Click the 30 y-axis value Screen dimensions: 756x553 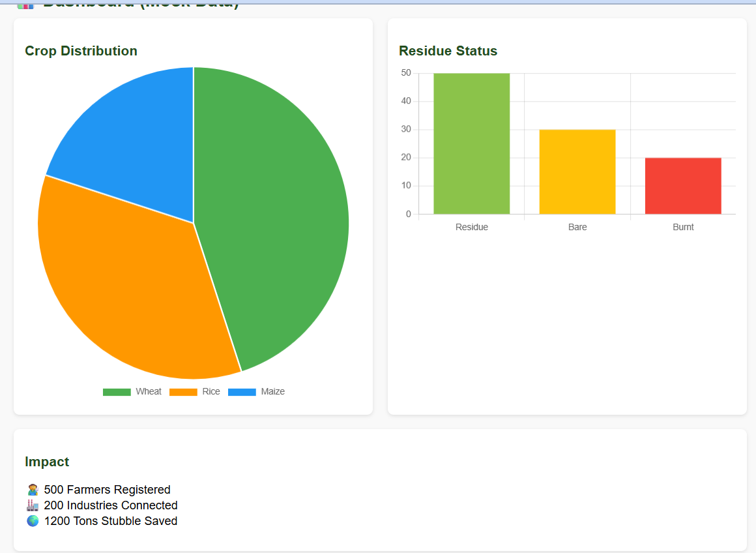[x=406, y=129]
